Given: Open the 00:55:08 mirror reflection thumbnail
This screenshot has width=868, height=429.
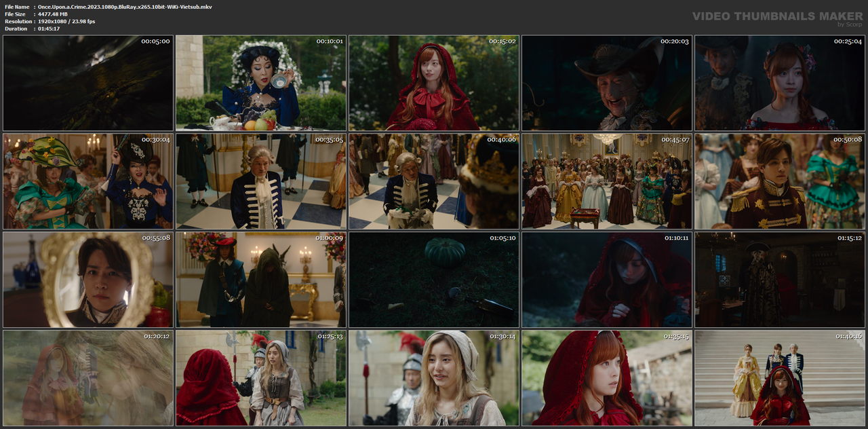Looking at the screenshot, I should click(x=88, y=280).
